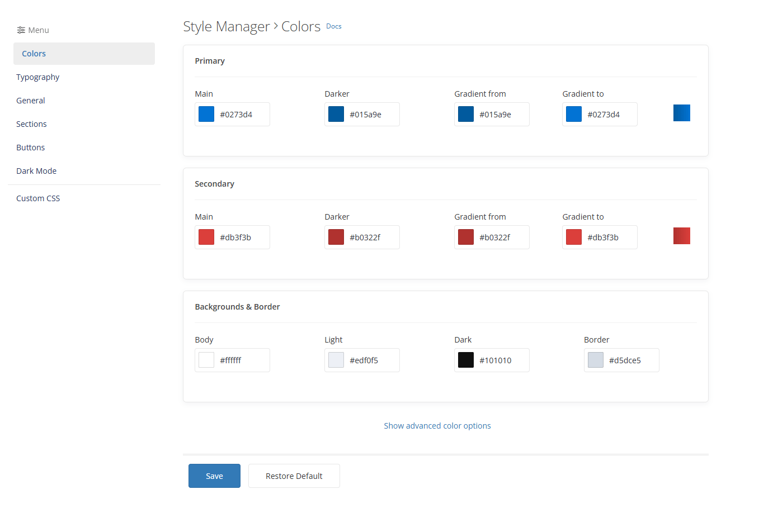Open the Colors menu item
This screenshot has height=532, width=773.
84,54
